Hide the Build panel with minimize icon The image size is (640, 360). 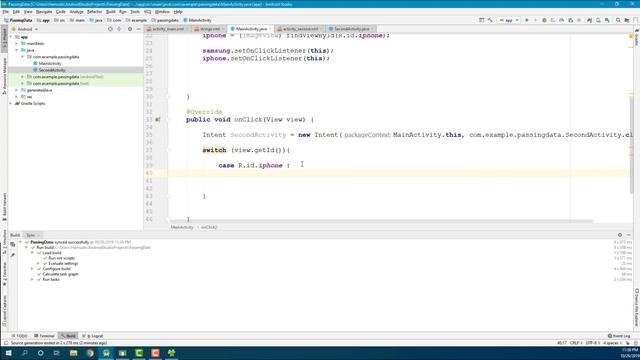[x=629, y=235]
